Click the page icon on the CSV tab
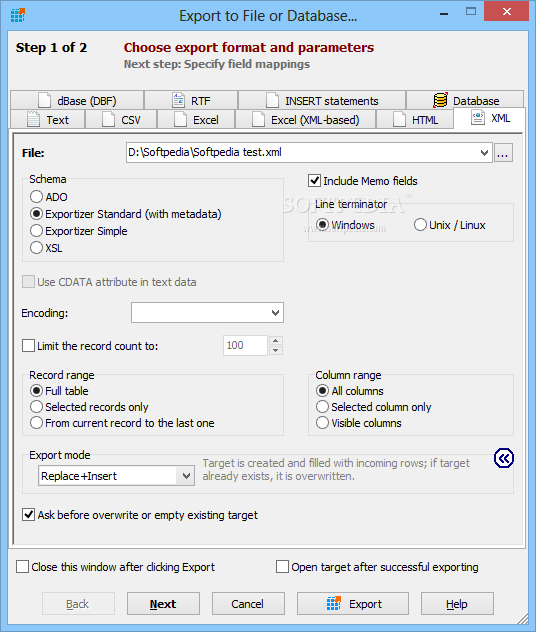This screenshot has height=632, width=536. [x=108, y=119]
